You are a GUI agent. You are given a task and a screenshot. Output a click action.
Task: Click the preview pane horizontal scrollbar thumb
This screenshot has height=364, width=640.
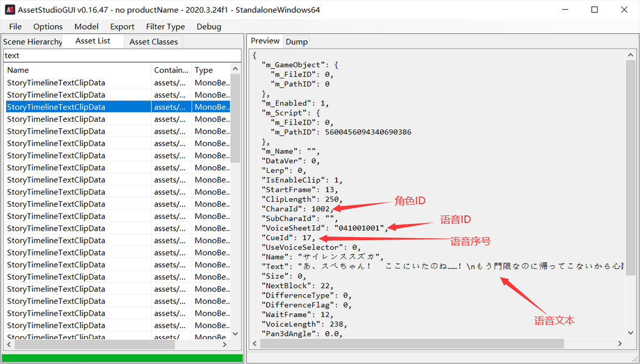pyautogui.click(x=412, y=344)
